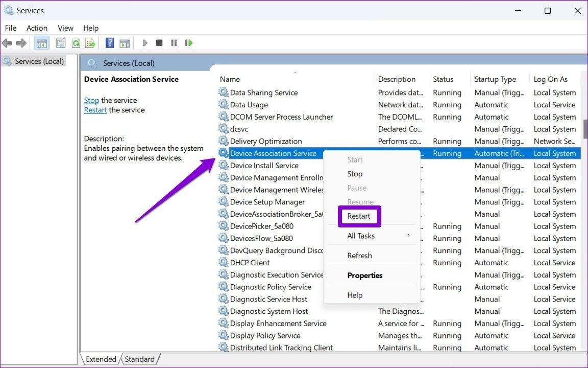Screen dimensions: 588x368
Task: Switch to the Standard tab
Action: tap(139, 359)
